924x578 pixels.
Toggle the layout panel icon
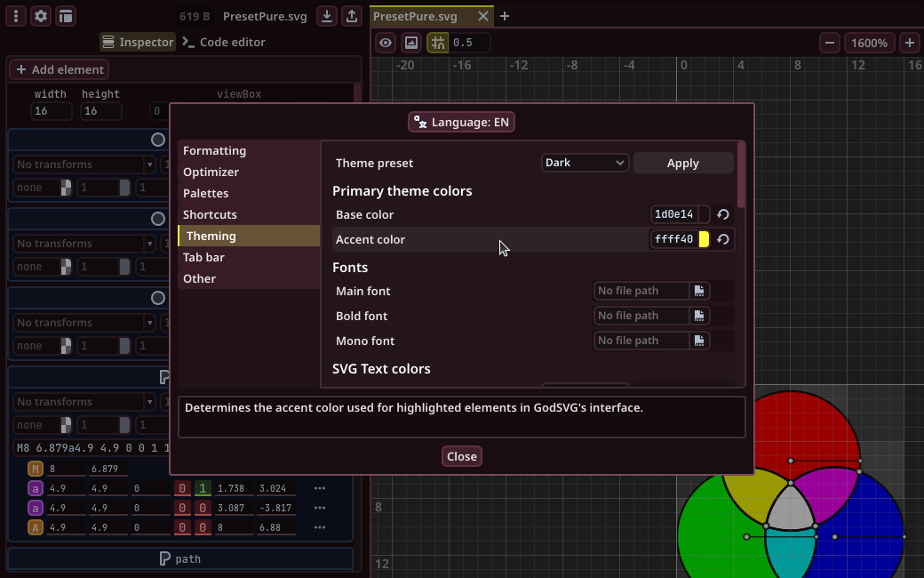point(66,16)
